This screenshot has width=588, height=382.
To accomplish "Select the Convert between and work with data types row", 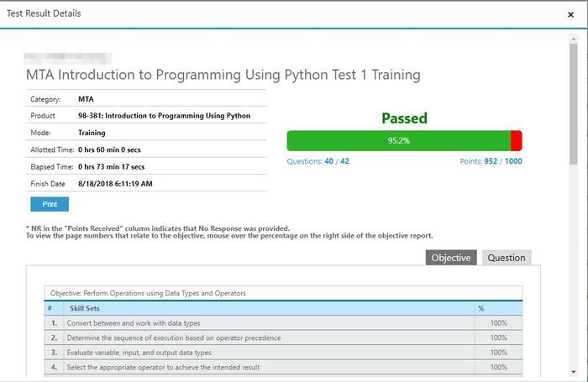I will coord(134,323).
